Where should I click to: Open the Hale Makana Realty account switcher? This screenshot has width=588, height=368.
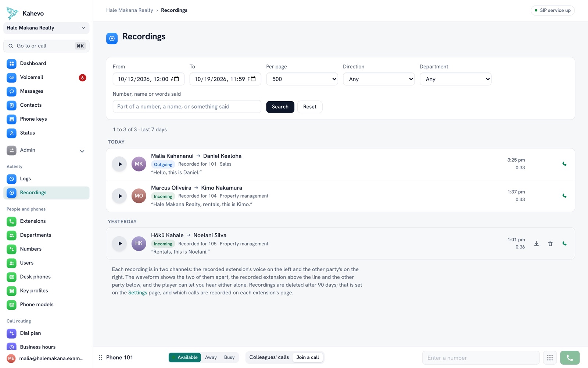click(x=46, y=28)
